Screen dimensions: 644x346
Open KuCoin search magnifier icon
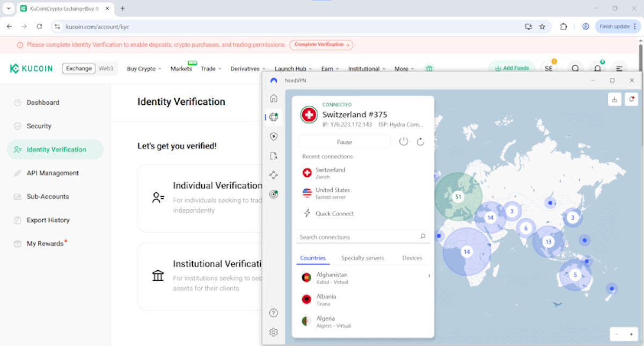coord(575,69)
